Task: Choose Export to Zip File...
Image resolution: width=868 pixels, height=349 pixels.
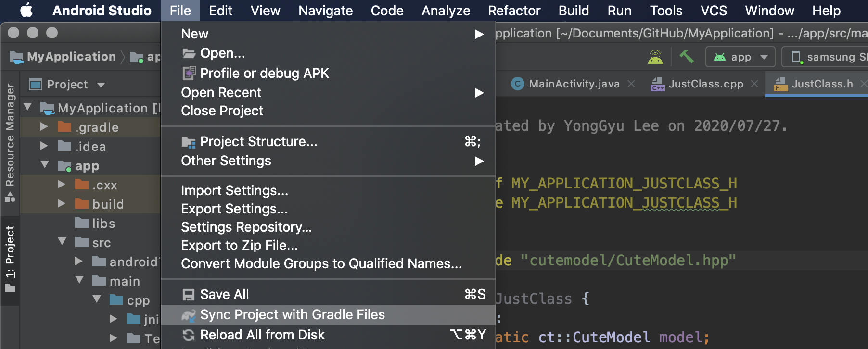Action: pyautogui.click(x=328, y=245)
